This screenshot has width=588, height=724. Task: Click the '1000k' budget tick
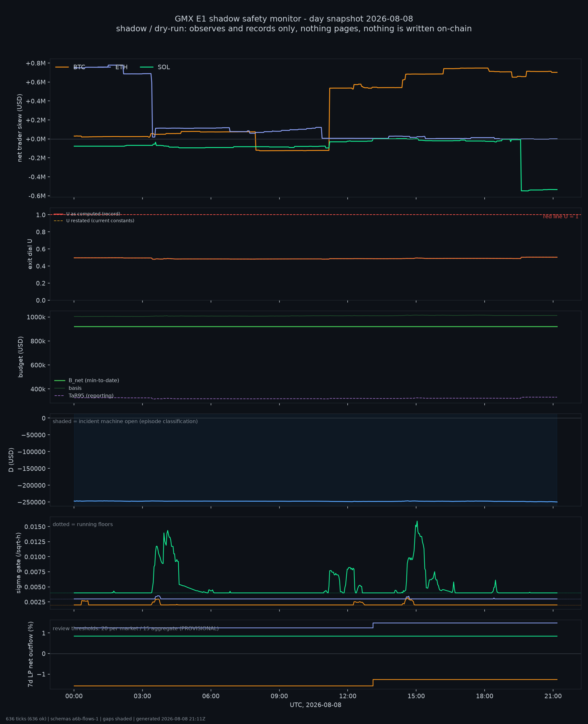click(36, 317)
